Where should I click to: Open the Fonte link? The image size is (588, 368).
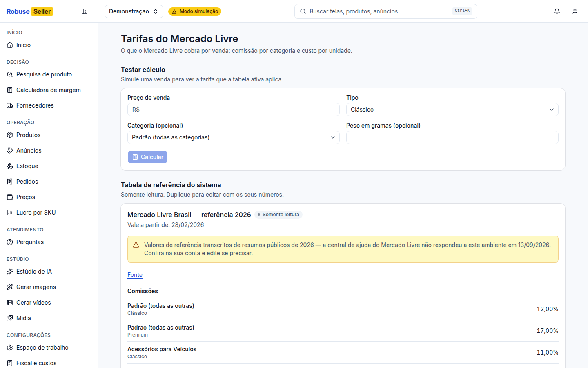pos(135,275)
